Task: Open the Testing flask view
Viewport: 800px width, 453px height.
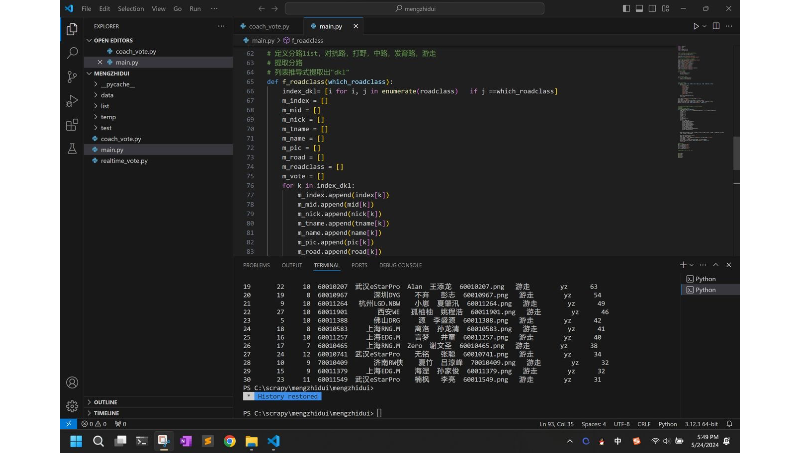Action: 72,148
